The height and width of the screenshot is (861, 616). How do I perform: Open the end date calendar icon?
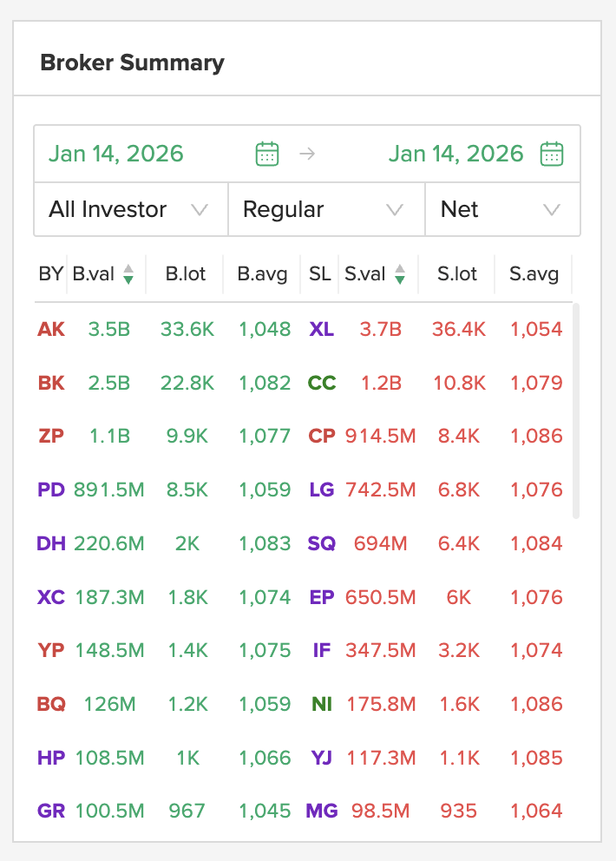pos(552,154)
